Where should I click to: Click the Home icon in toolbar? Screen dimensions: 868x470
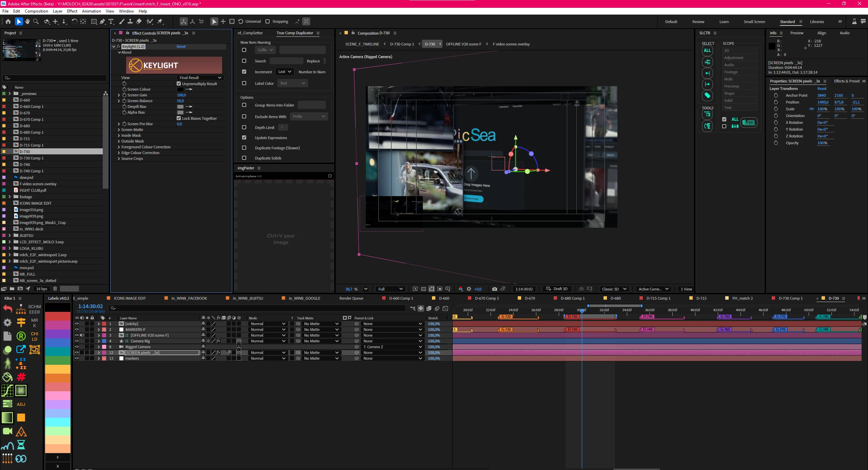tap(8, 21)
